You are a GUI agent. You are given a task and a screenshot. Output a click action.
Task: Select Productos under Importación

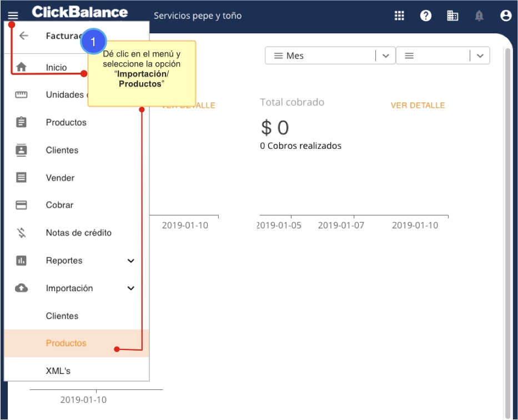[x=66, y=343]
